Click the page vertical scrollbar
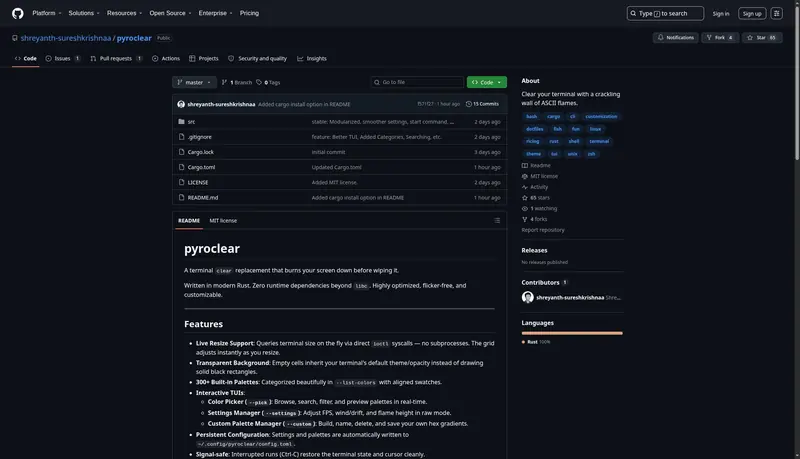The width and height of the screenshot is (800, 459). click(x=796, y=82)
